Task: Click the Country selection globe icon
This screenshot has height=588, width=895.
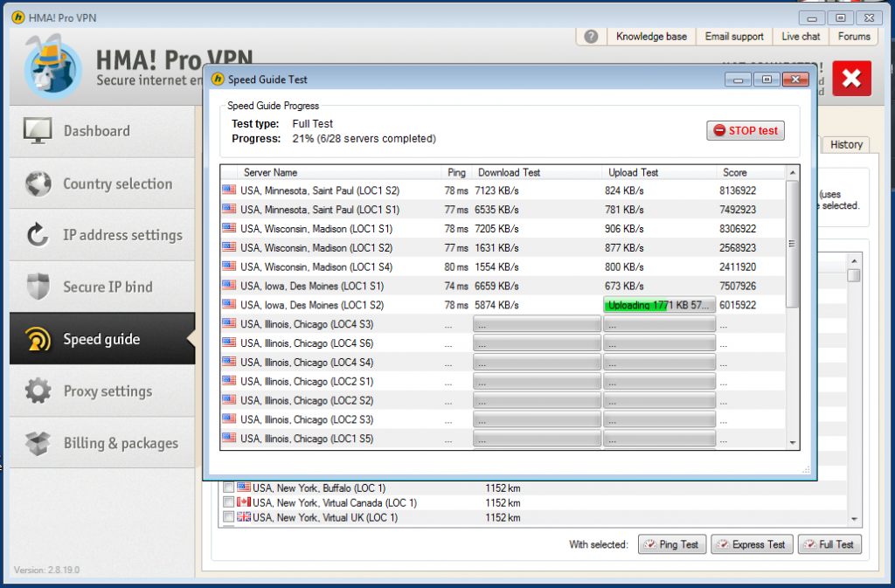Action: (38, 183)
